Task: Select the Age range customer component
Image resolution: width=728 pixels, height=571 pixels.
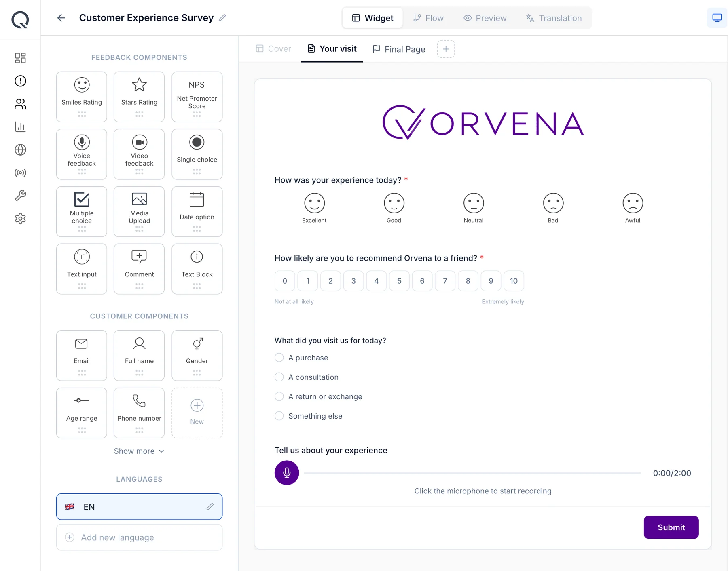Action: click(x=82, y=413)
